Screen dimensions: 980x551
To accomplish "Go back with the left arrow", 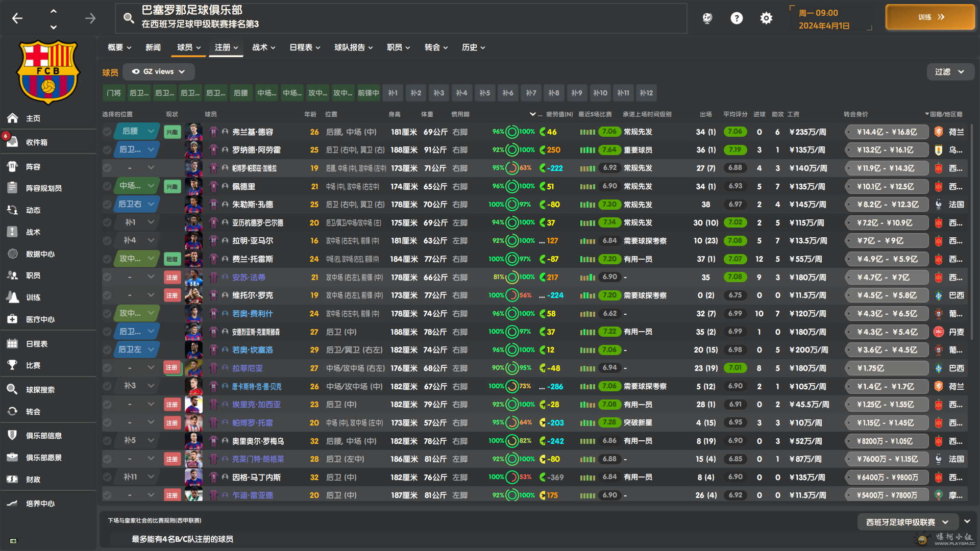I will [17, 18].
